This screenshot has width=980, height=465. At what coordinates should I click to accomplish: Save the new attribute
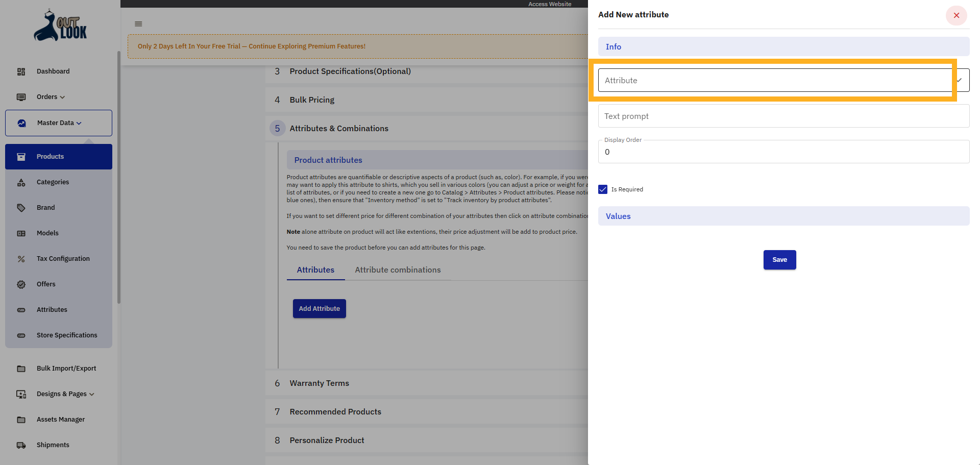[x=779, y=260]
